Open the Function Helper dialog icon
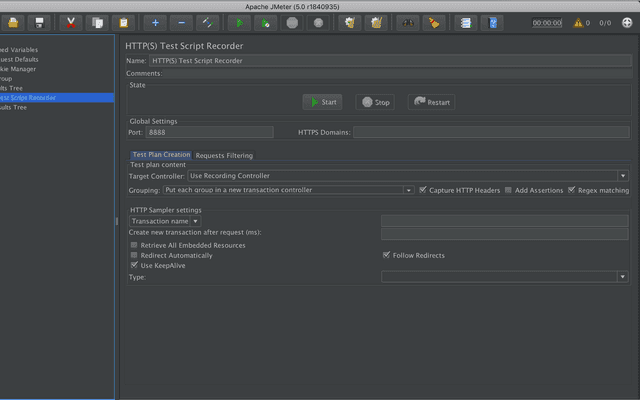 [466, 23]
